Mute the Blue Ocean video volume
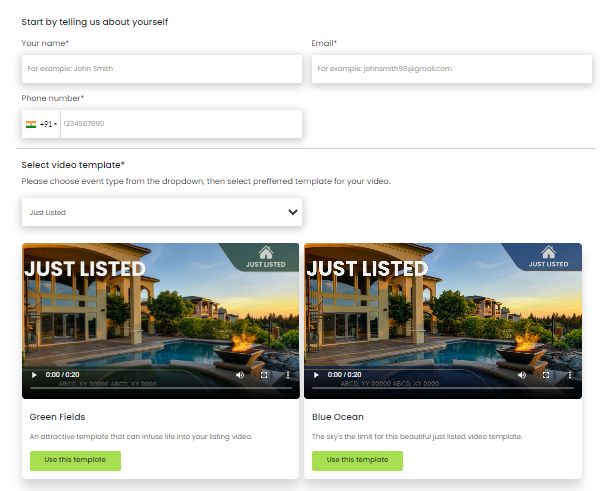 click(522, 375)
